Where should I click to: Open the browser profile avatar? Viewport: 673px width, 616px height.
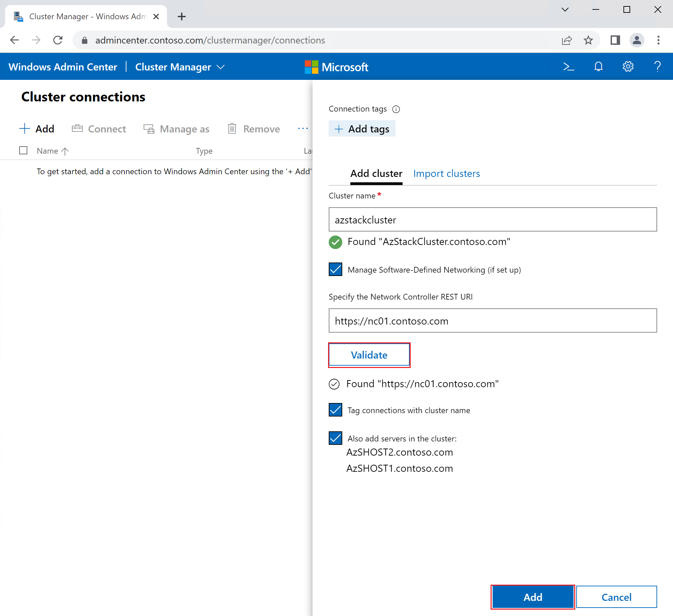click(637, 40)
